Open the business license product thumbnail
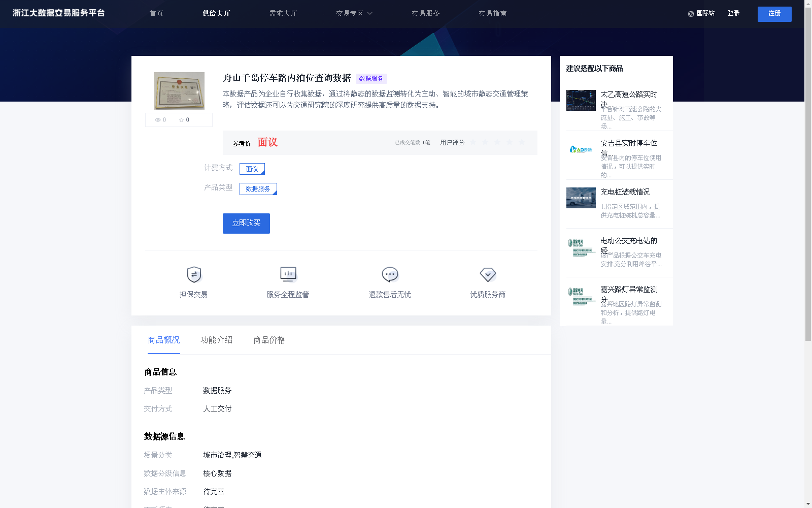 click(179, 91)
